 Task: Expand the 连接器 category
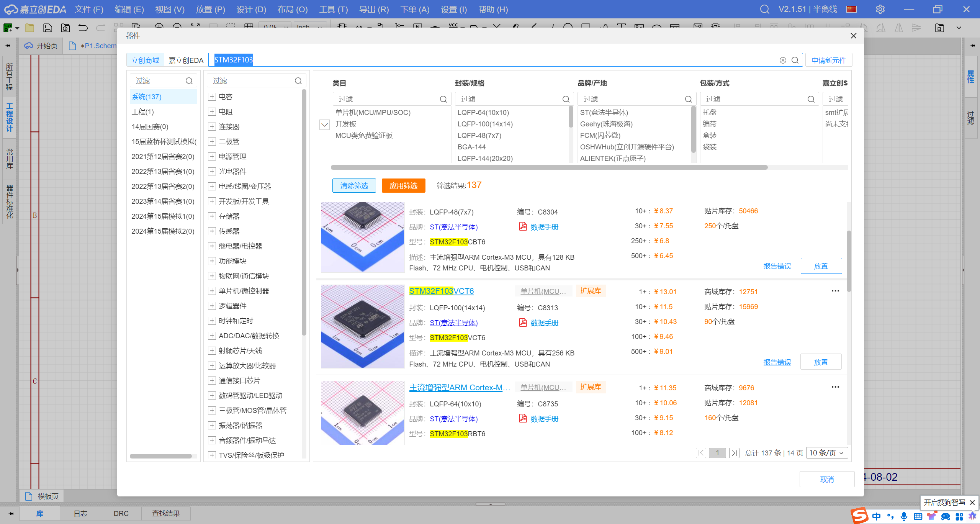212,126
